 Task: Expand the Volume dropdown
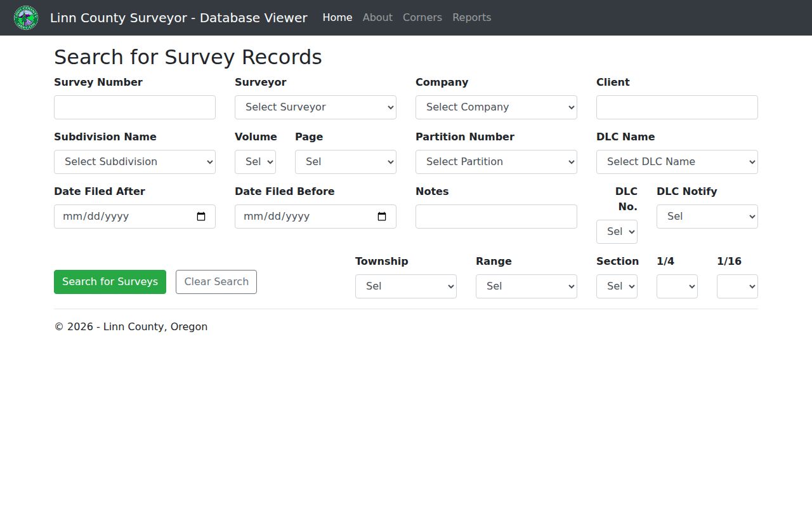pos(255,162)
